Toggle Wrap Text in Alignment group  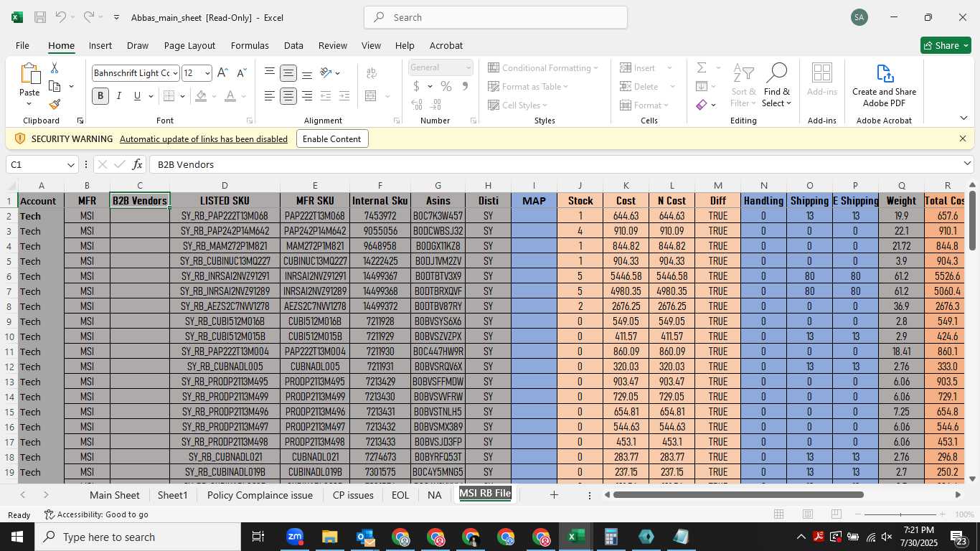(372, 72)
